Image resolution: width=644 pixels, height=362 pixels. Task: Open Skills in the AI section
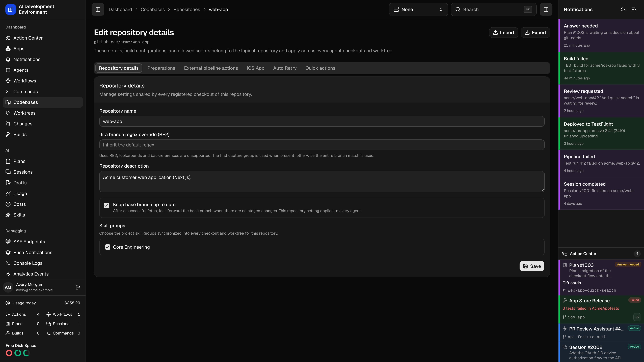pos(43,215)
